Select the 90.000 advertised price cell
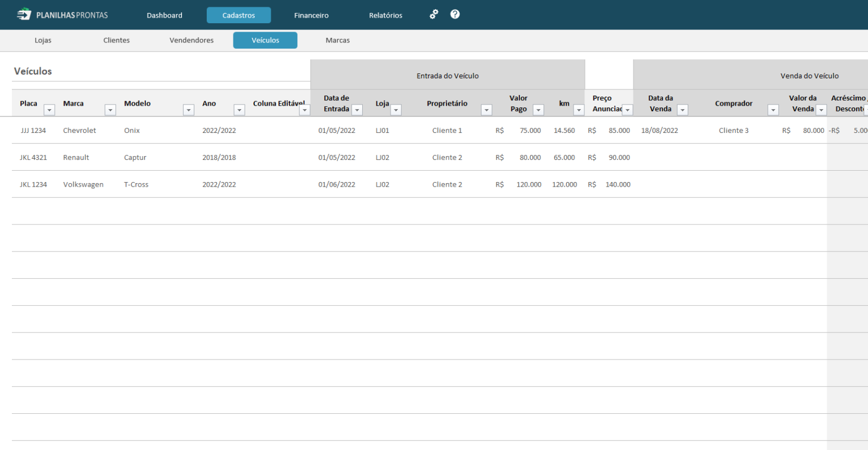Image resolution: width=868 pixels, height=450 pixels. tap(619, 158)
